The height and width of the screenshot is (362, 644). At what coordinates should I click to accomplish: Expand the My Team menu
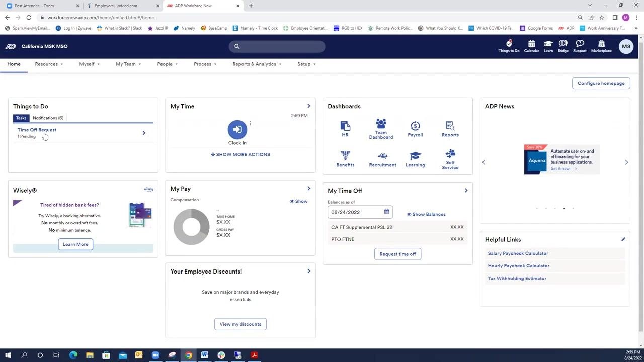[128, 64]
